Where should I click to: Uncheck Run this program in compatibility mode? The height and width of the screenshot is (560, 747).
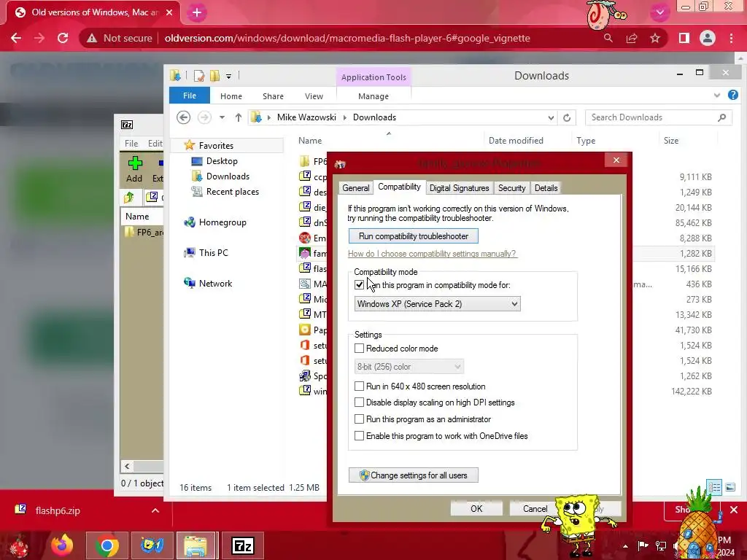[359, 285]
